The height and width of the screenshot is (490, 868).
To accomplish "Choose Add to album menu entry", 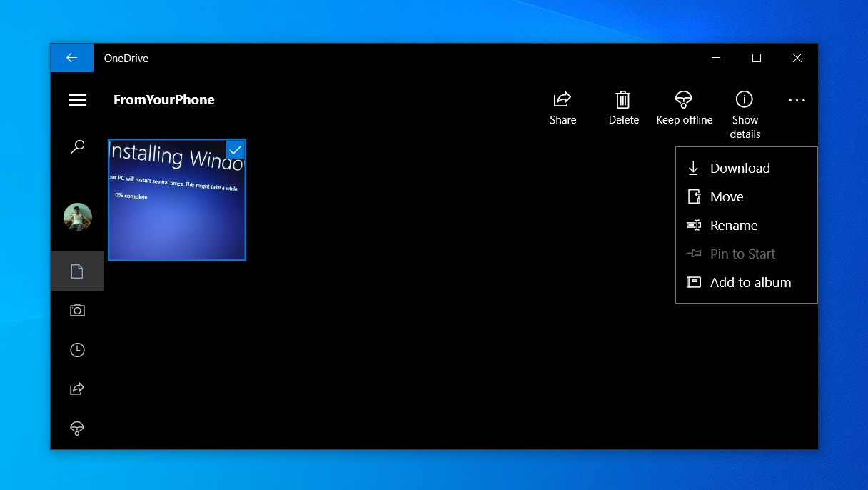I will coord(746,282).
